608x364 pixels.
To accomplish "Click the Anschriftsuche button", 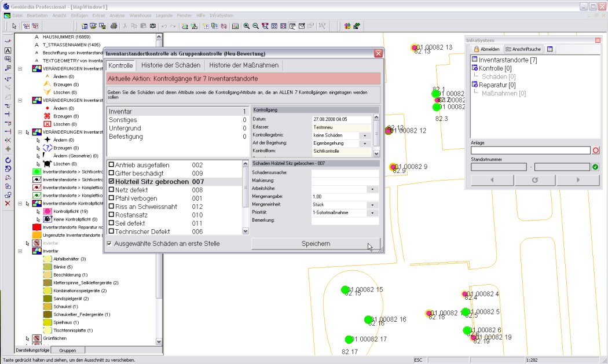I will tap(523, 49).
